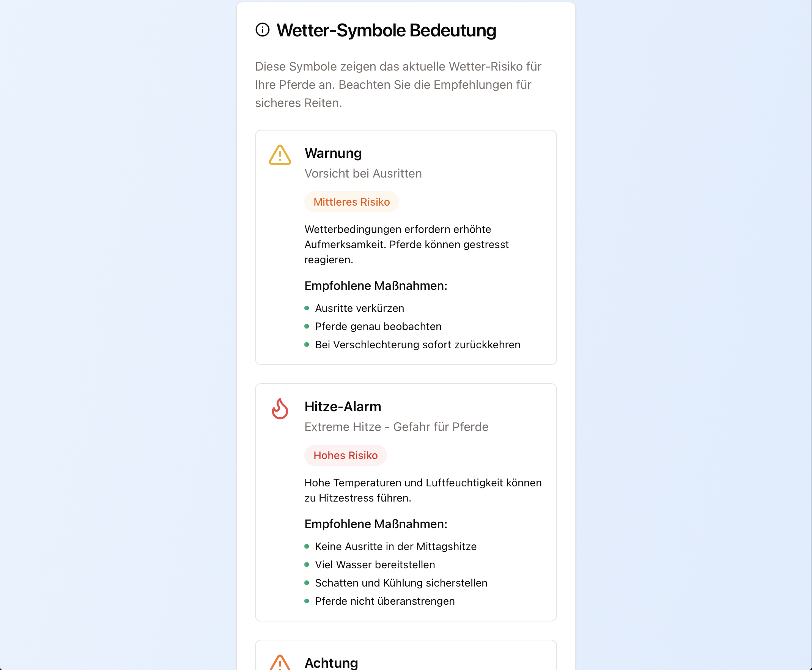812x670 pixels.
Task: Click 'Schatten und Kühlung sicherstellen' item
Action: click(401, 583)
